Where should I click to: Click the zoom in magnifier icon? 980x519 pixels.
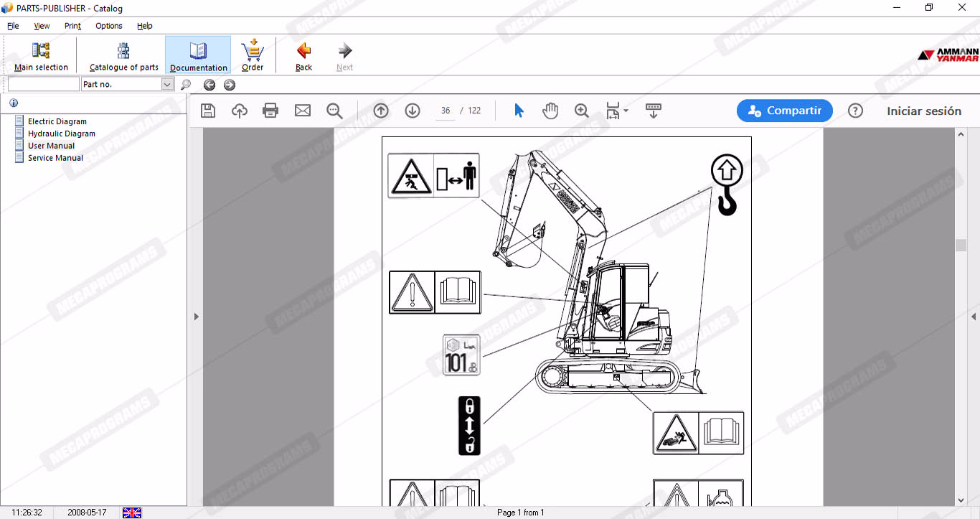coord(581,111)
